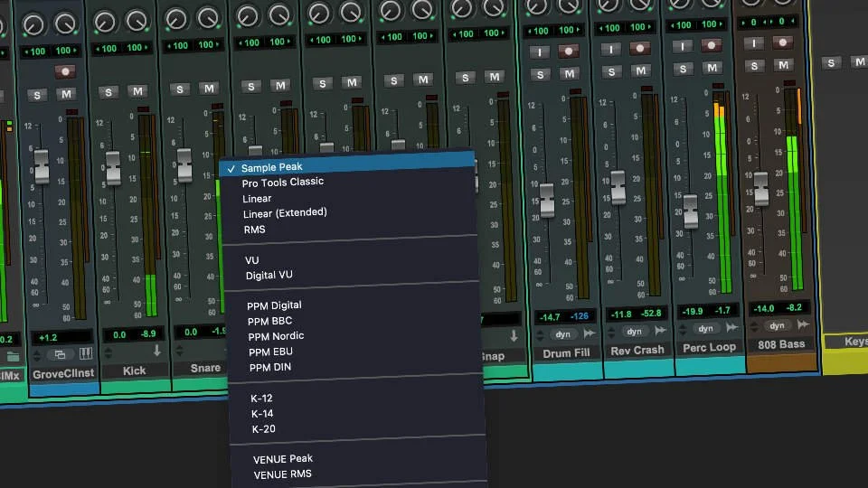
Task: Click Drum Fill volume readout -14.7
Action: click(550, 317)
